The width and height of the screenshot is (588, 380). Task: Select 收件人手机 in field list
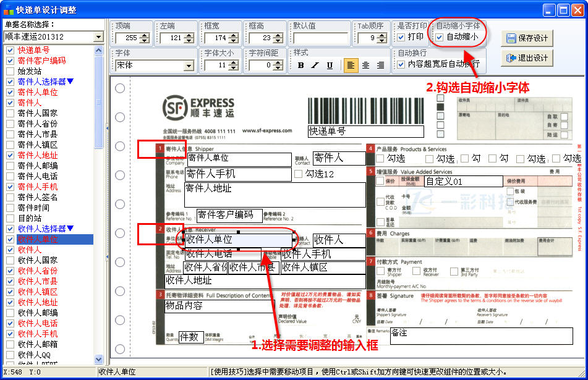[x=38, y=334]
